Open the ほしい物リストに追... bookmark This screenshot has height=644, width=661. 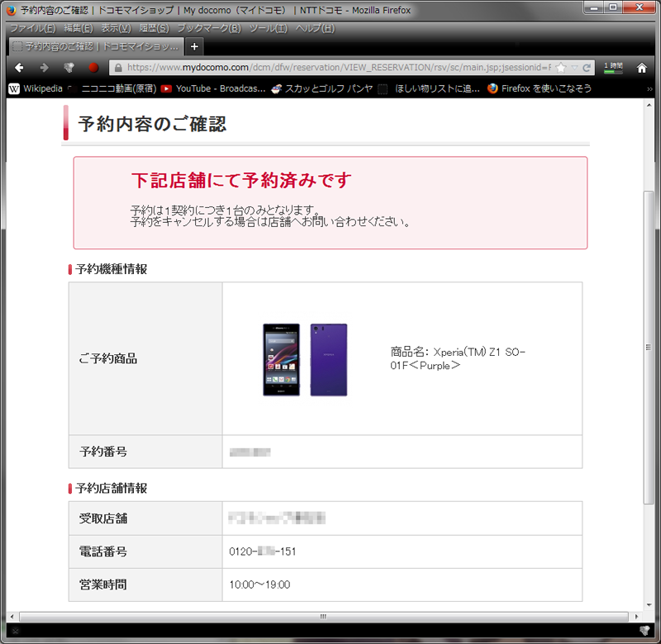[429, 88]
